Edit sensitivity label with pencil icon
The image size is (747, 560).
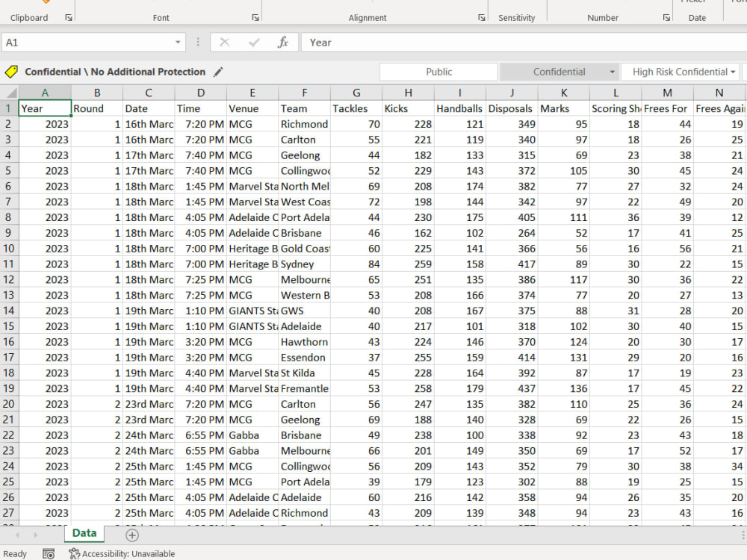(x=218, y=72)
